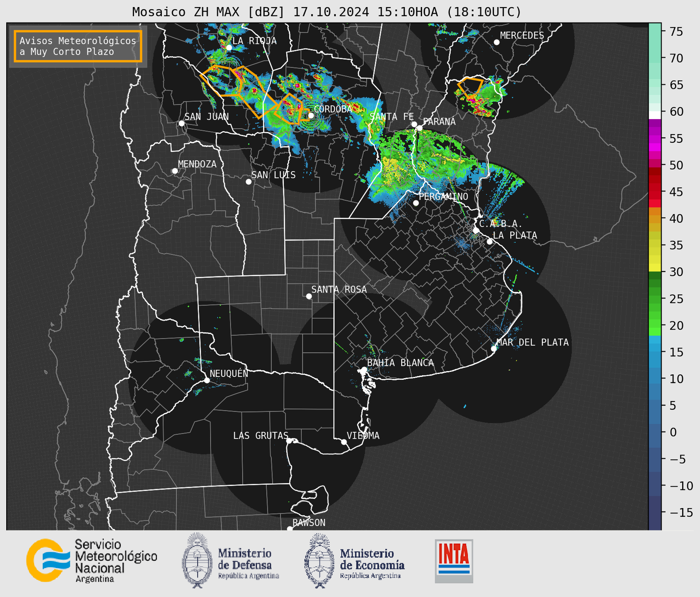Click the San Luis city marker dot
The width and height of the screenshot is (700, 597).
(249, 182)
